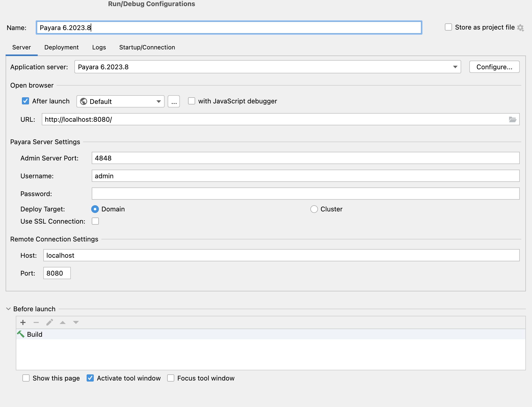Select the Cluster deploy target radio button

314,209
